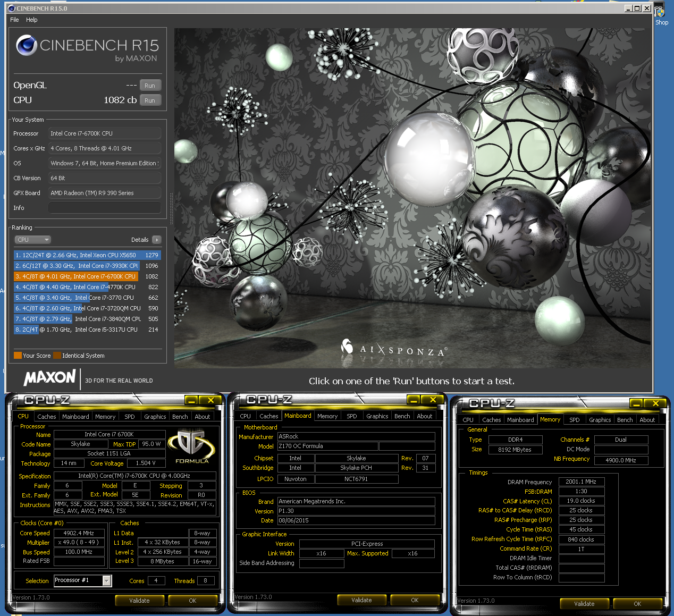Open the File menu in Cinebench
This screenshot has width=674, height=616.
[14, 20]
